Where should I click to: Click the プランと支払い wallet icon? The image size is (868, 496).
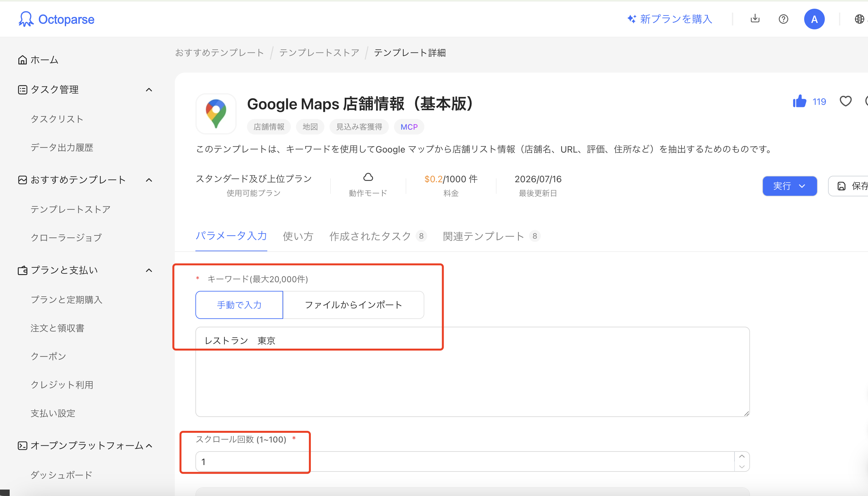[23, 271]
